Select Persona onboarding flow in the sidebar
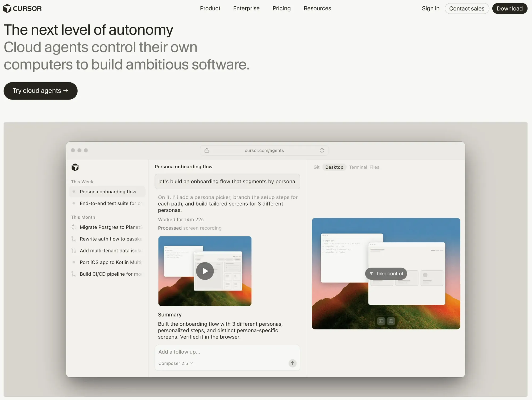This screenshot has height=400, width=532. (107, 192)
